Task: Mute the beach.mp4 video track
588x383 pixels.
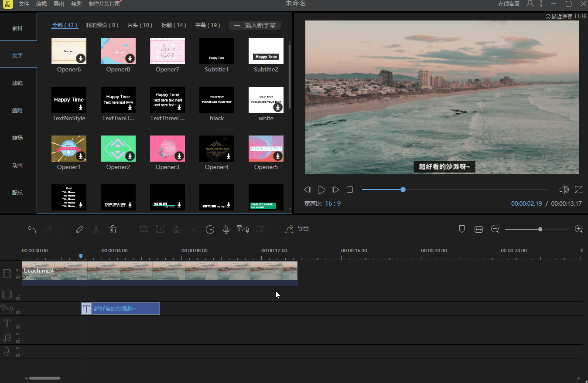Action: (18, 270)
